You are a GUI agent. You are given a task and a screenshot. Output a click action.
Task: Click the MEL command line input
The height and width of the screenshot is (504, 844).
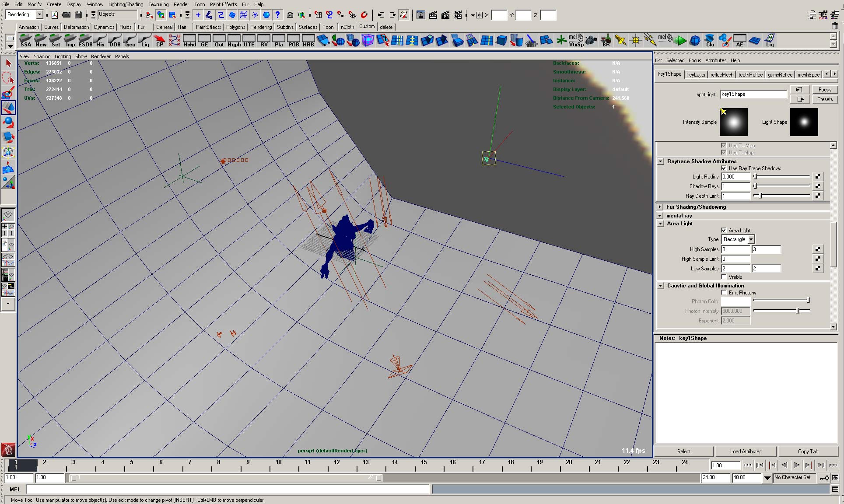228,490
